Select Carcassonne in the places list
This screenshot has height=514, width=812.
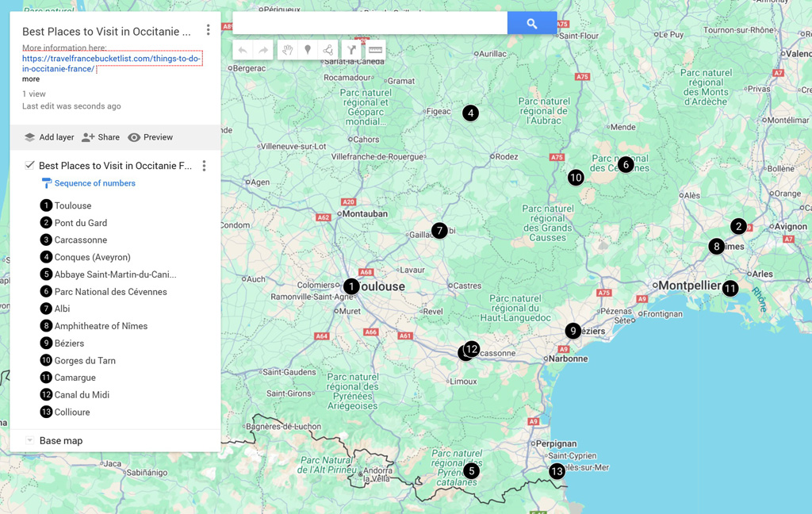(x=80, y=240)
